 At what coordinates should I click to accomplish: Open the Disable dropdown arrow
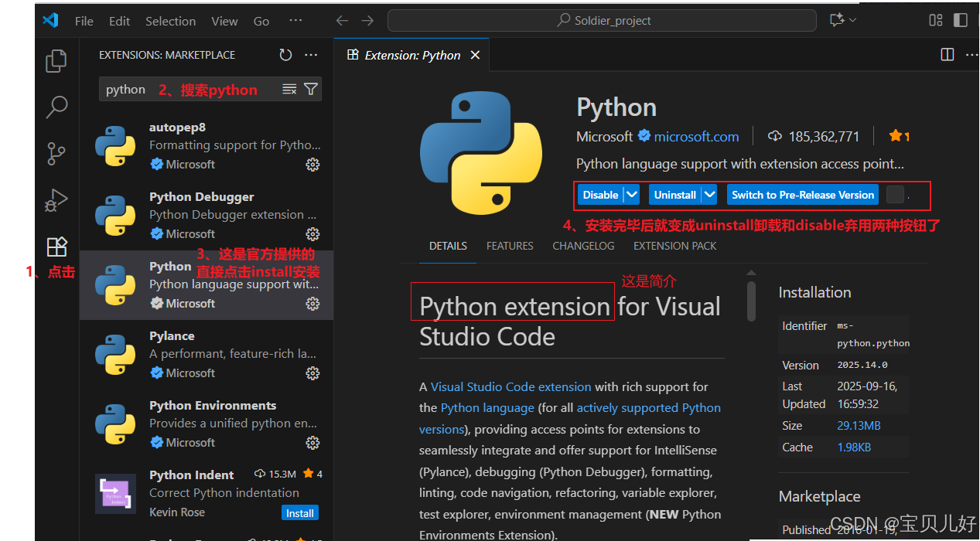(632, 195)
